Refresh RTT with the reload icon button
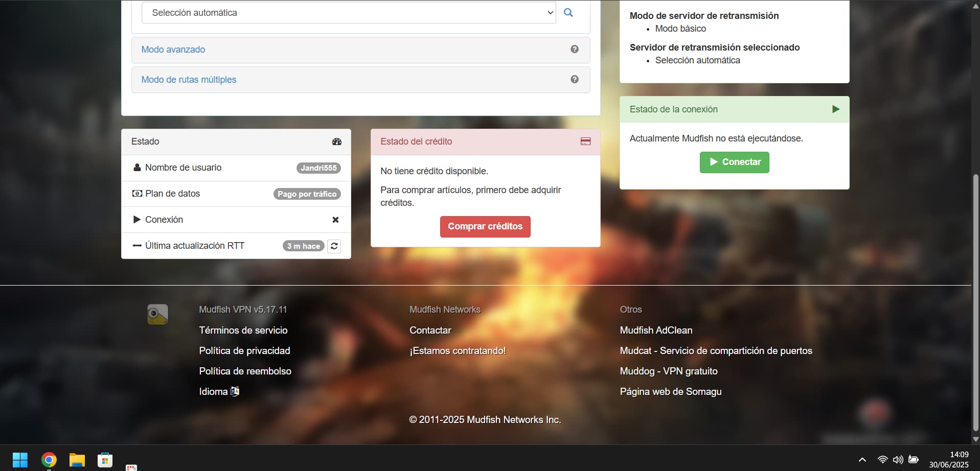980x471 pixels. point(334,246)
